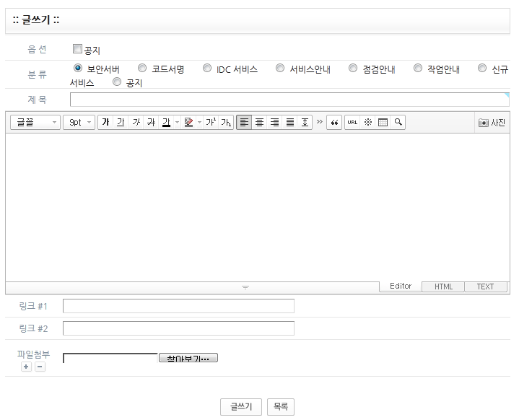The image size is (519, 420).
Task: Click the 제목 title input field
Action: (x=289, y=100)
